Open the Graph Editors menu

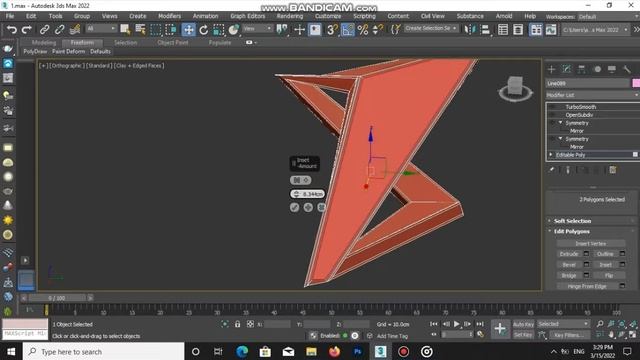(247, 16)
